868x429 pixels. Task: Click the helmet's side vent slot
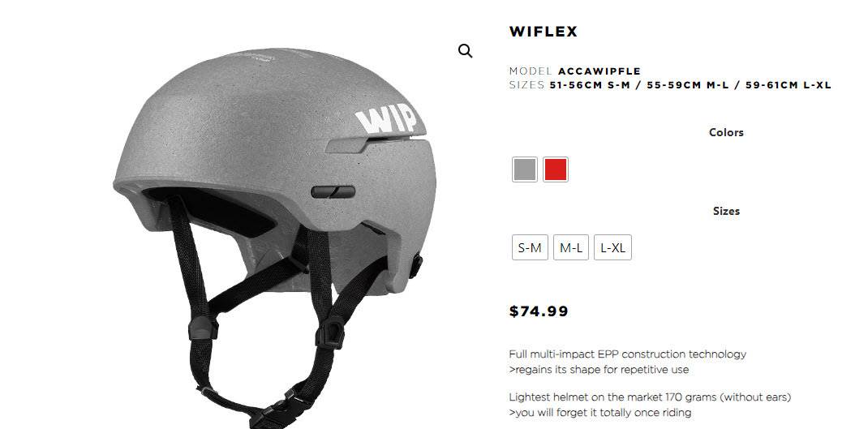pos(333,192)
